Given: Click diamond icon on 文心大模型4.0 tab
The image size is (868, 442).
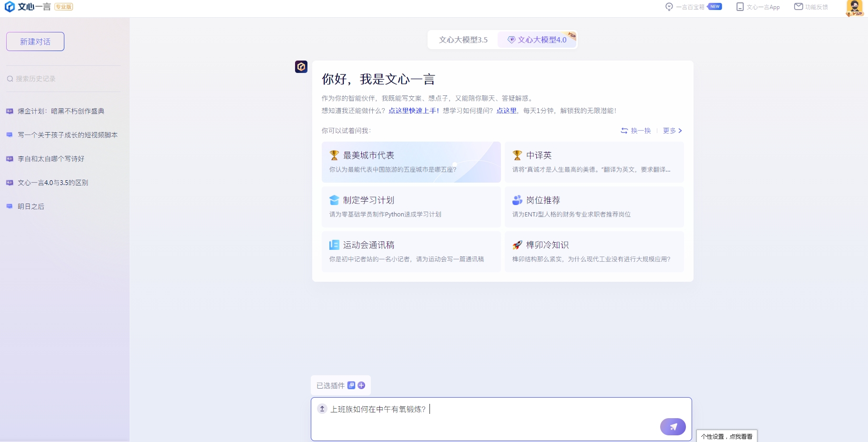Looking at the screenshot, I should pyautogui.click(x=511, y=40).
